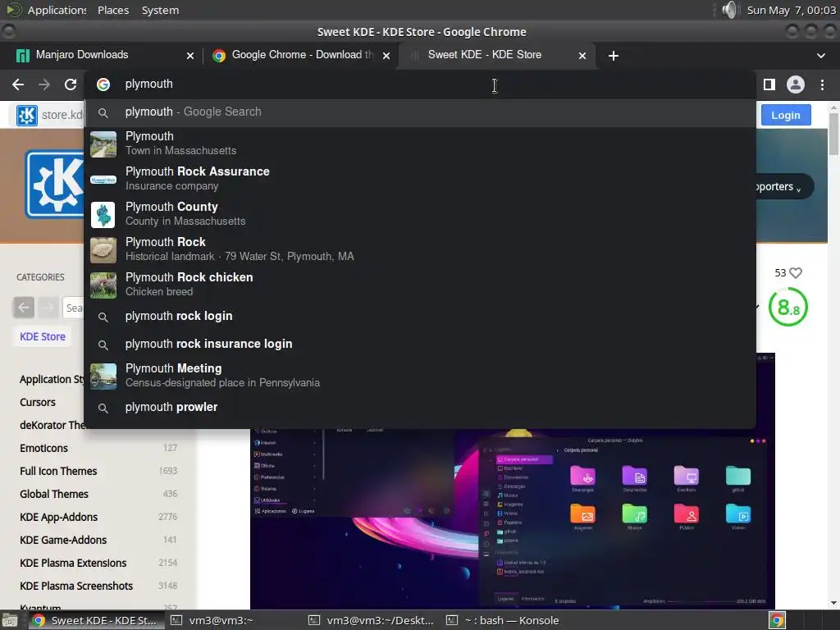
Task: Open the KDE Store category link
Action: point(43,337)
